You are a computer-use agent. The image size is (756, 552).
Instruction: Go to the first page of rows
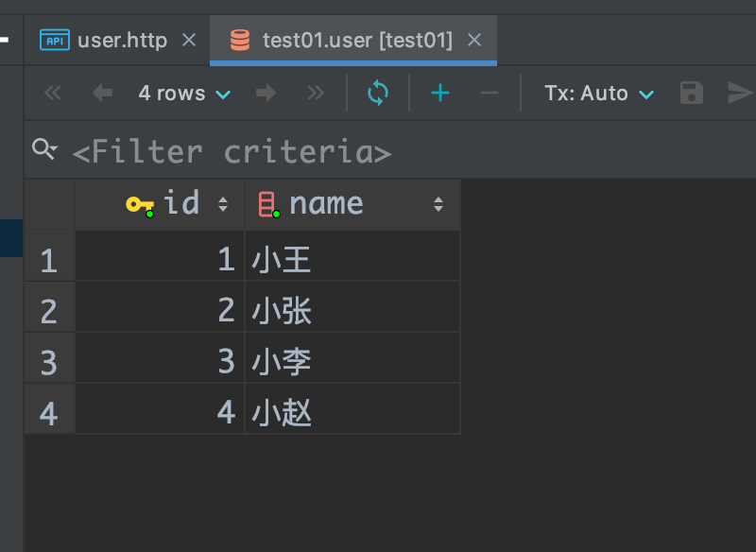(53, 93)
